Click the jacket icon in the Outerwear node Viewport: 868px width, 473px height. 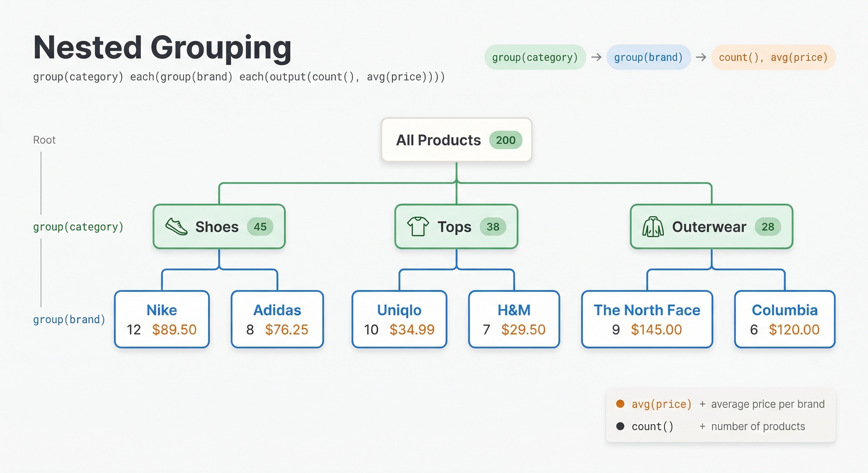click(x=653, y=227)
